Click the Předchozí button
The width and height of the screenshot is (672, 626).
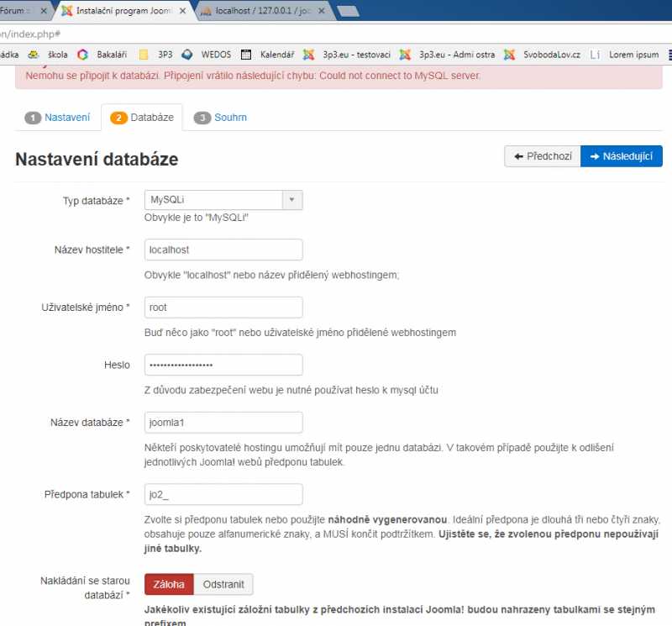coord(543,156)
